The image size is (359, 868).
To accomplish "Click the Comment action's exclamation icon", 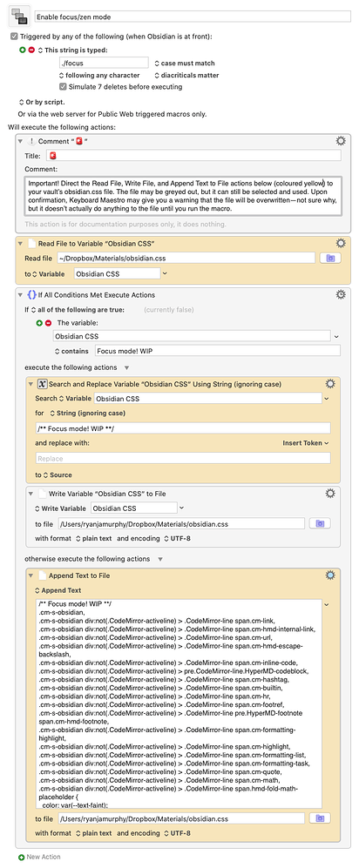I will 31,142.
